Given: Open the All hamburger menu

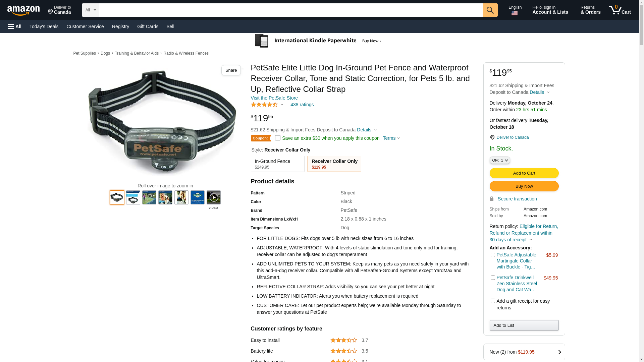Looking at the screenshot, I should (15, 26).
